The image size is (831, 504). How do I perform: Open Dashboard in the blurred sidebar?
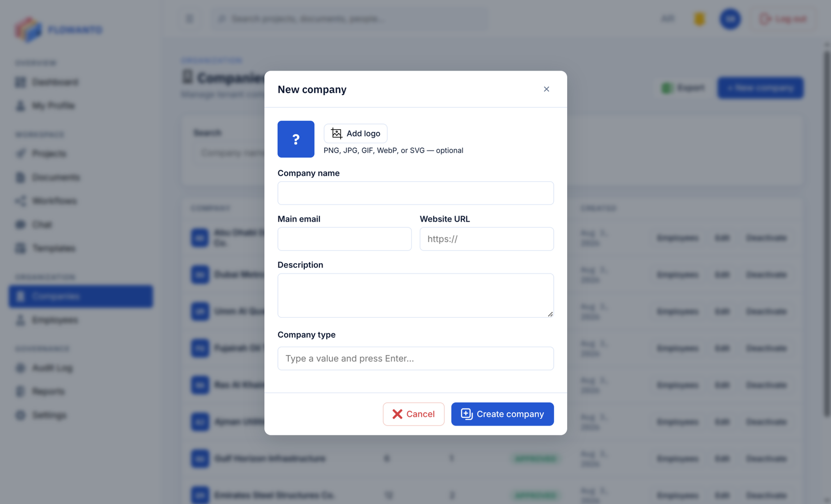tap(81, 82)
